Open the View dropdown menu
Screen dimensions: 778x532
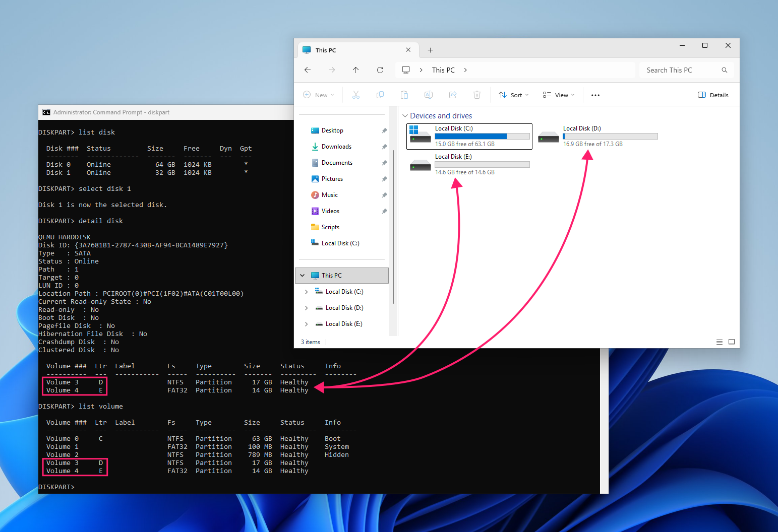(x=559, y=95)
